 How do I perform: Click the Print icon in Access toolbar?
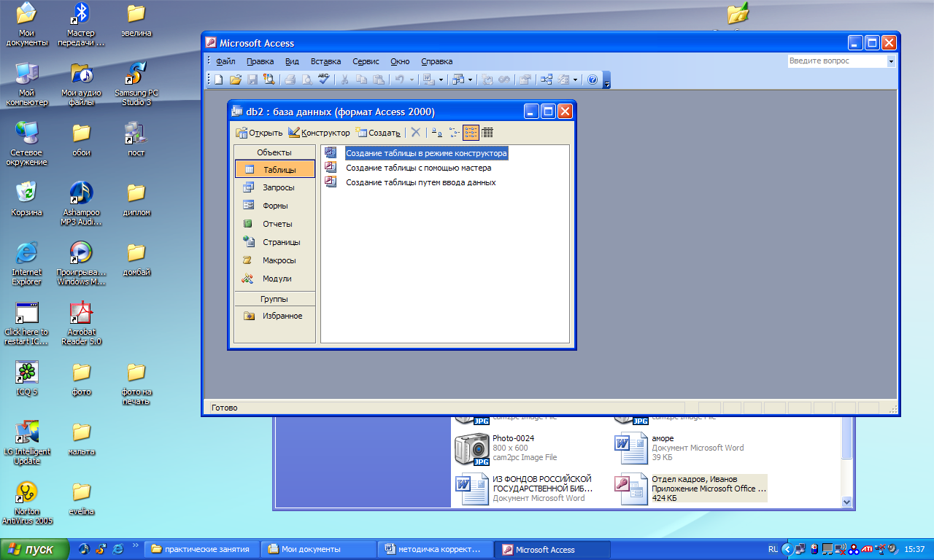click(290, 79)
